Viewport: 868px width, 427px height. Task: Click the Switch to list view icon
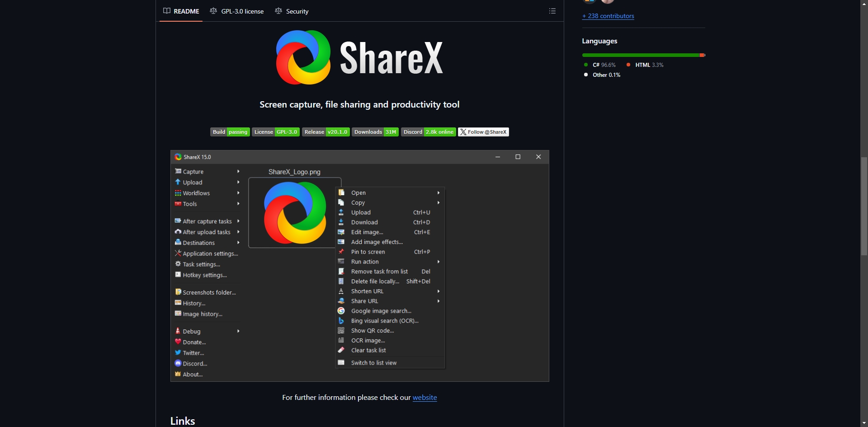[341, 362]
